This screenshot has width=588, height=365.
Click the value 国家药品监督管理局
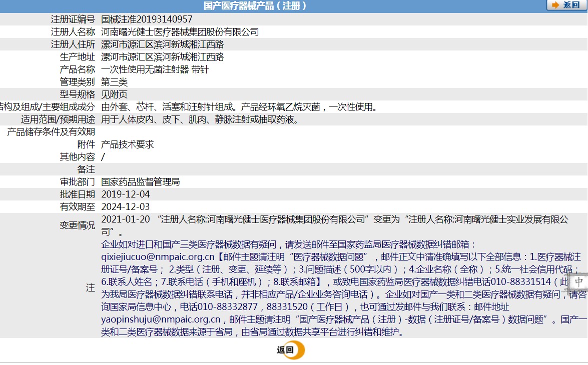pos(141,182)
